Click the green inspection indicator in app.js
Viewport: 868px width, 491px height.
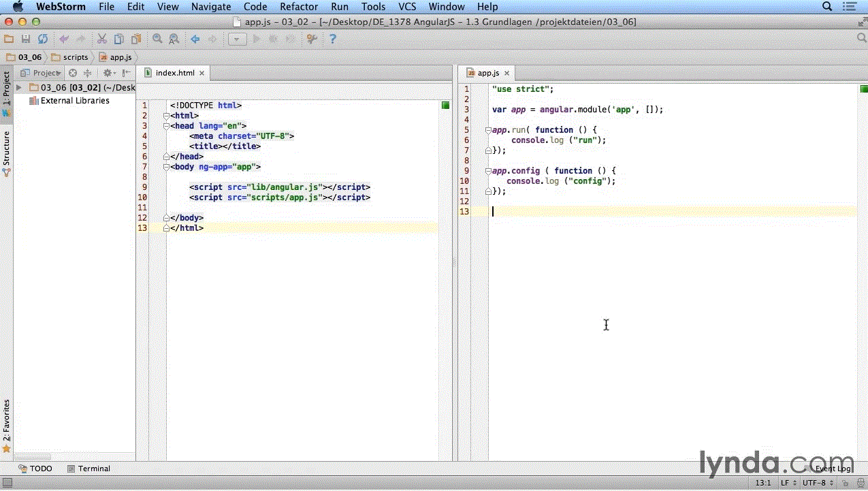coord(863,89)
